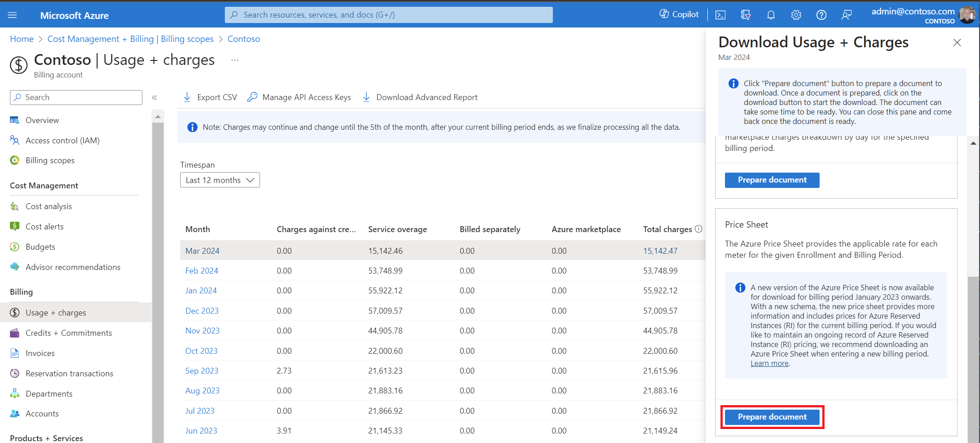
Task: Close the Download Usage + Charges pane
Action: click(957, 42)
